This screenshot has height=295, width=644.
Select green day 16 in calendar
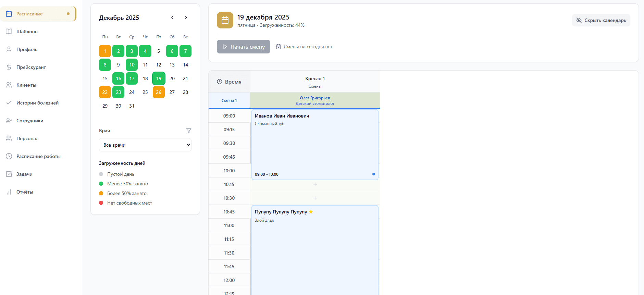119,78
